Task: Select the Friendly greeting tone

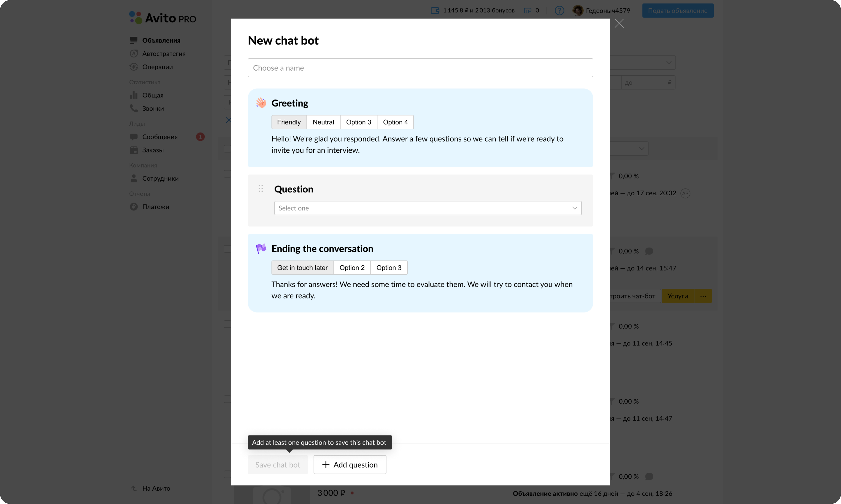Action: (289, 122)
